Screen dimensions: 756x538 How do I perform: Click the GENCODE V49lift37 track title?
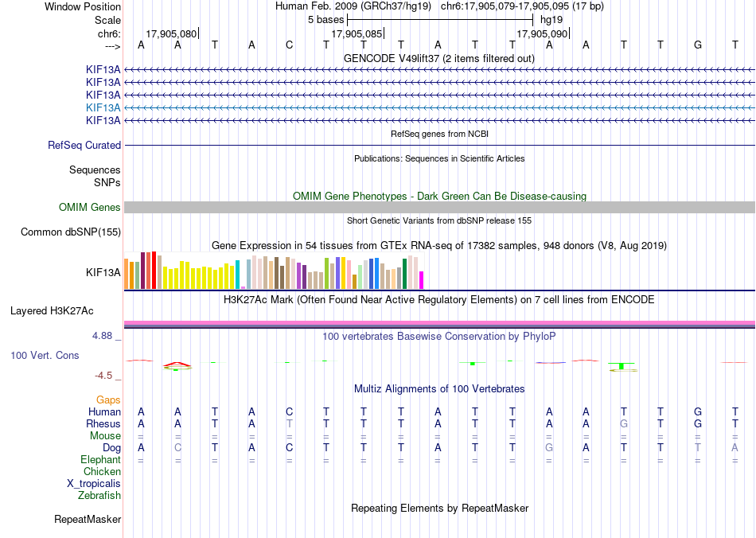438,58
